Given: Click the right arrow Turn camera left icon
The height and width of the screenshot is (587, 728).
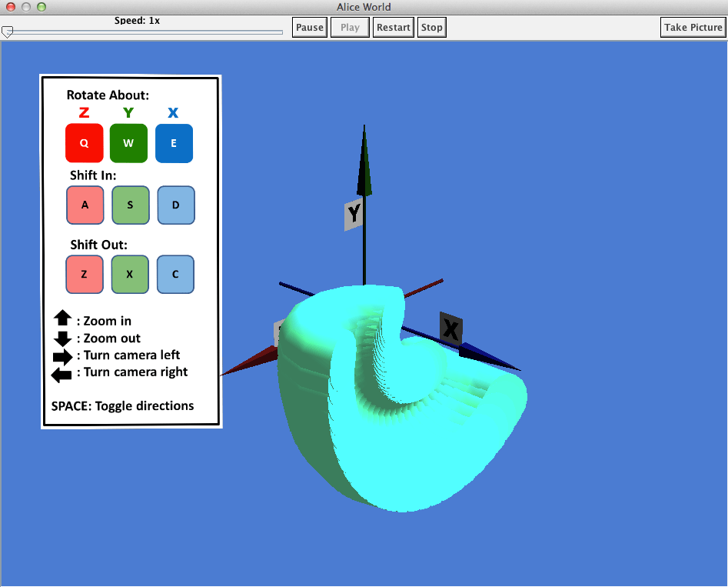Looking at the screenshot, I should click(x=63, y=356).
